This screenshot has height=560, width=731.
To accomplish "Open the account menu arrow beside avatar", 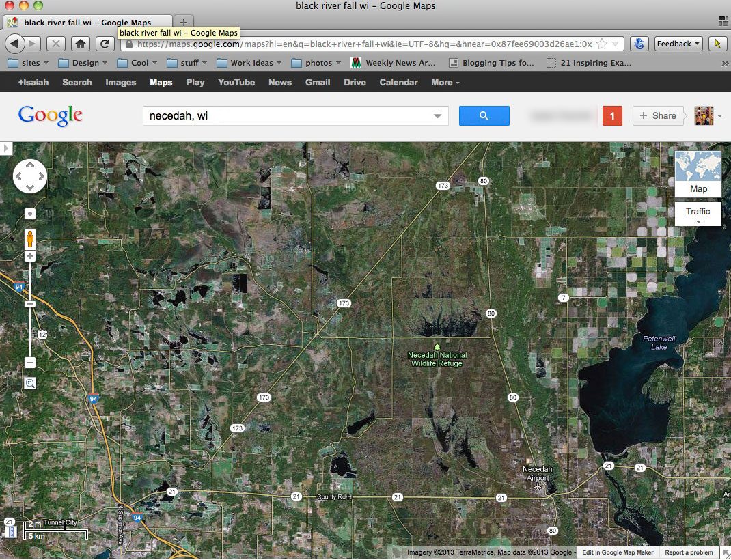I will point(720,116).
